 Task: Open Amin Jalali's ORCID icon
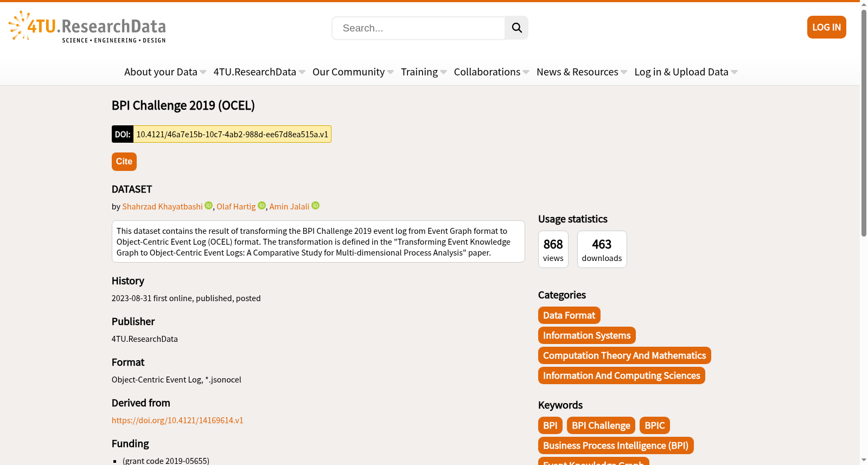pyautogui.click(x=315, y=206)
